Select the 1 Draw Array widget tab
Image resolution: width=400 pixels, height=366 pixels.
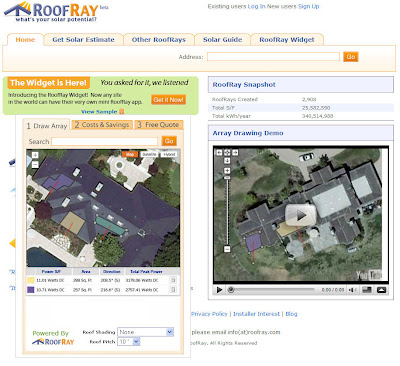coord(47,126)
